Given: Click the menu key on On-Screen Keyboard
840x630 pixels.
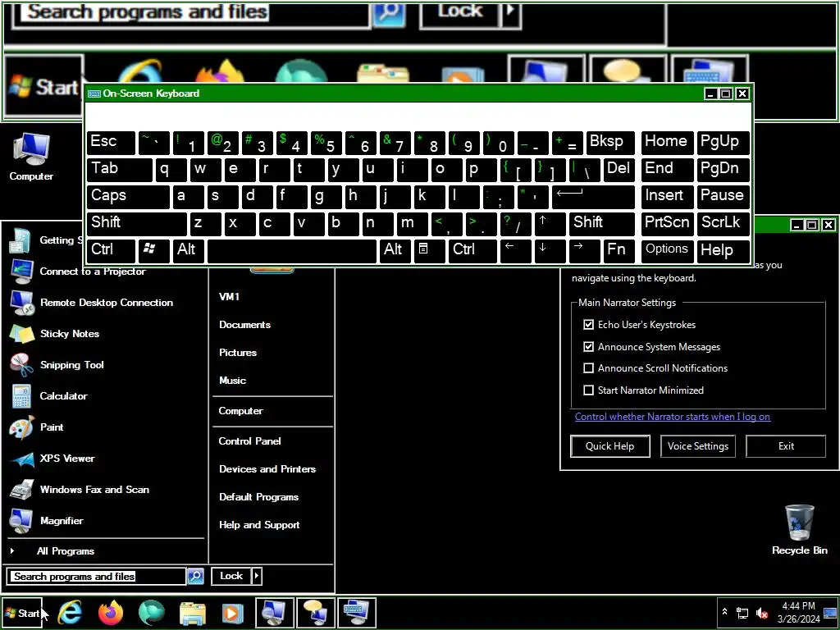Looking at the screenshot, I should pyautogui.click(x=429, y=250).
